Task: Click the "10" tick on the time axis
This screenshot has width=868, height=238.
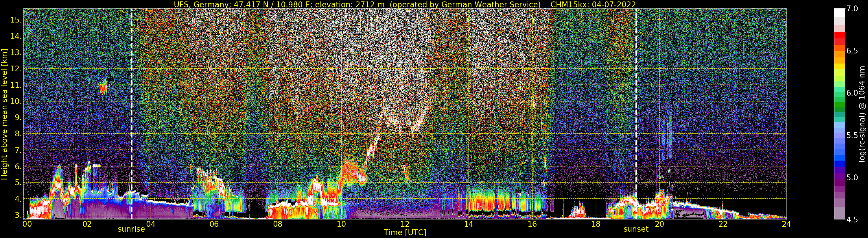Action: click(341, 224)
